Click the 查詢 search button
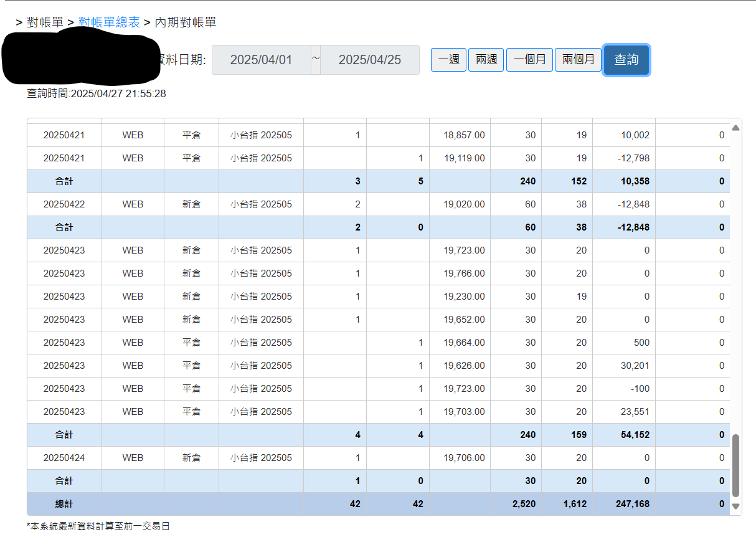 [626, 60]
